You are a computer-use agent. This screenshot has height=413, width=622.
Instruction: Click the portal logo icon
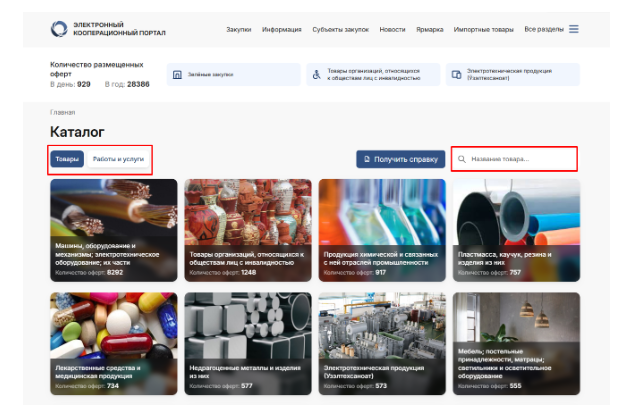pyautogui.click(x=59, y=29)
